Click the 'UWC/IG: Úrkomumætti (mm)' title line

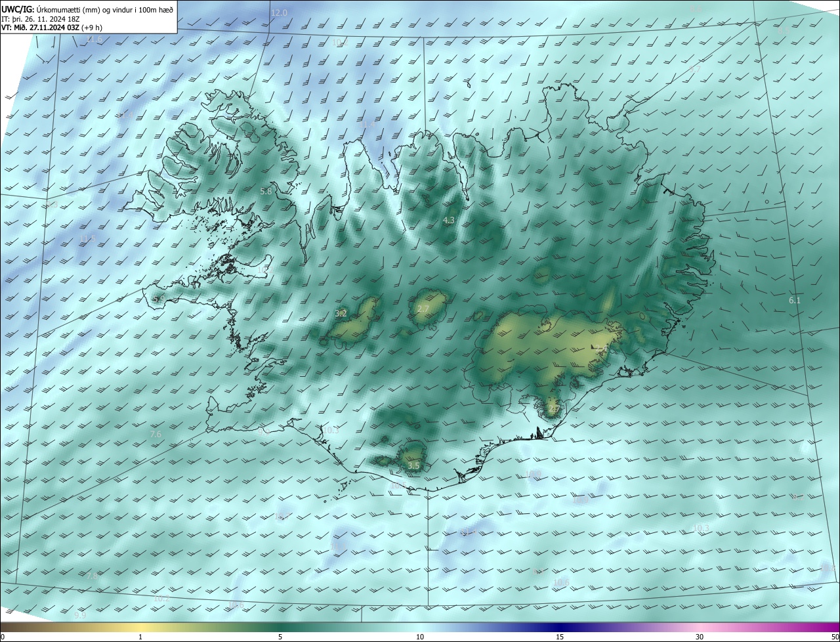[87, 9]
